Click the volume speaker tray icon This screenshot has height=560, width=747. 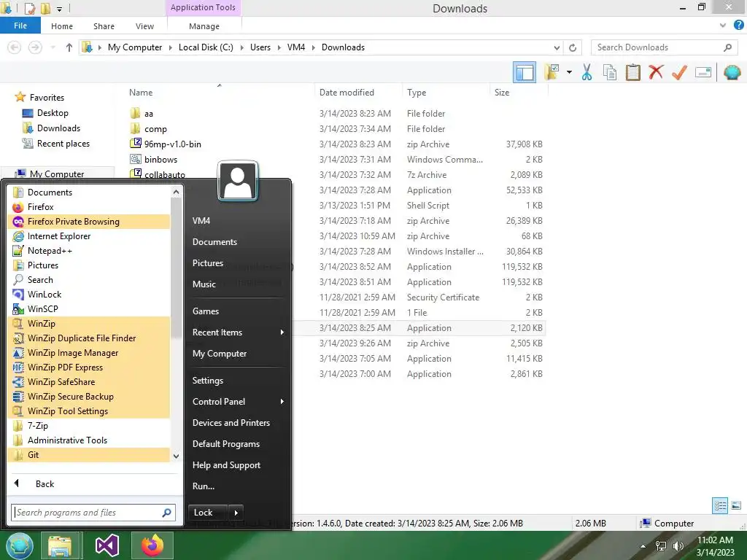coord(678,546)
